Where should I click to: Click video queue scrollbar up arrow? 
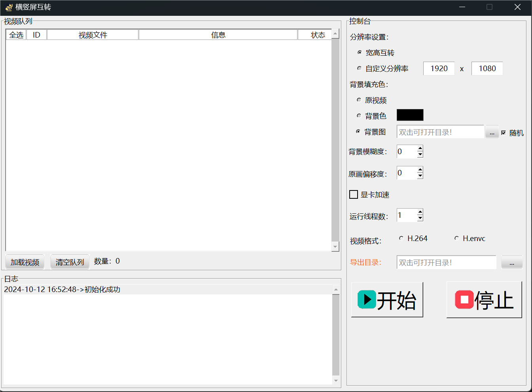tap(335, 34)
